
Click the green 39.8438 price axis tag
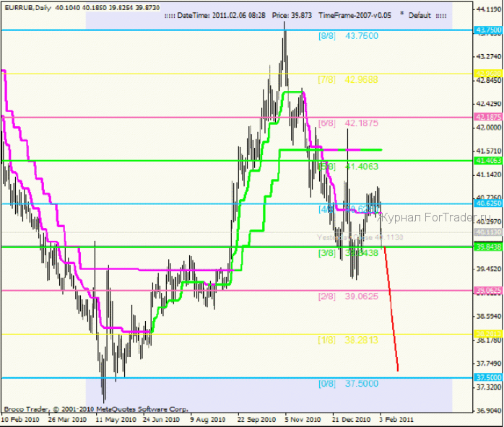pos(489,247)
